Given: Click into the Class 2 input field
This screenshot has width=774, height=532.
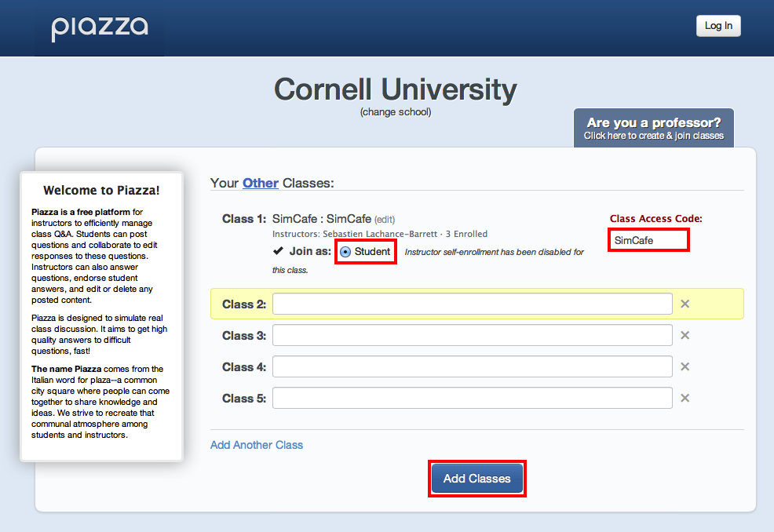Looking at the screenshot, I should pos(473,304).
